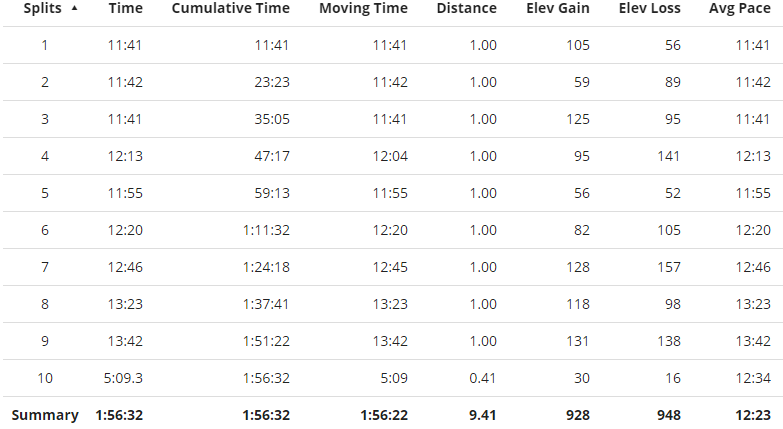Click summary total distance 9.41
This screenshot has height=429, width=783.
point(482,415)
